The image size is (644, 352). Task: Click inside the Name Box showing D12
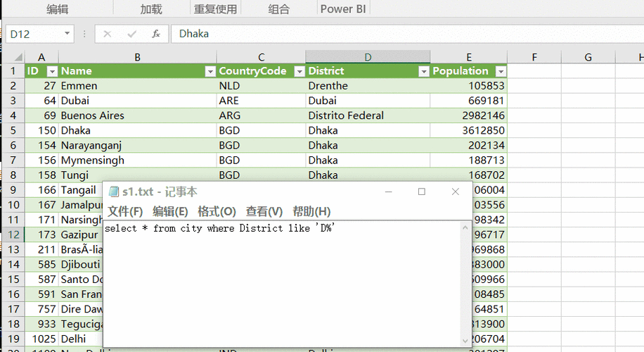34,34
